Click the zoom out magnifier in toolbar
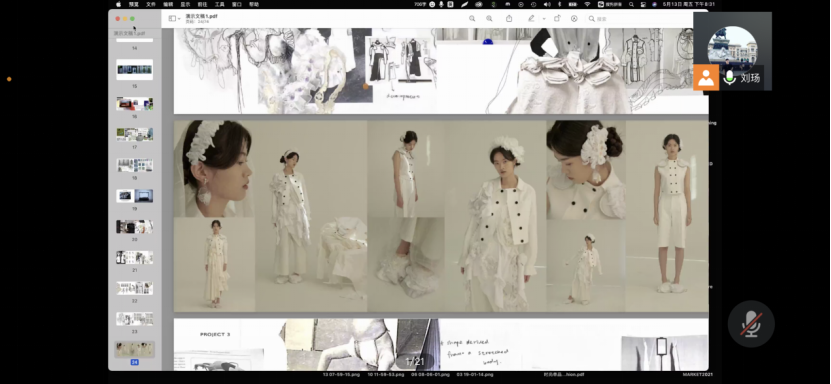Viewport: 831px width, 384px height. point(472,19)
